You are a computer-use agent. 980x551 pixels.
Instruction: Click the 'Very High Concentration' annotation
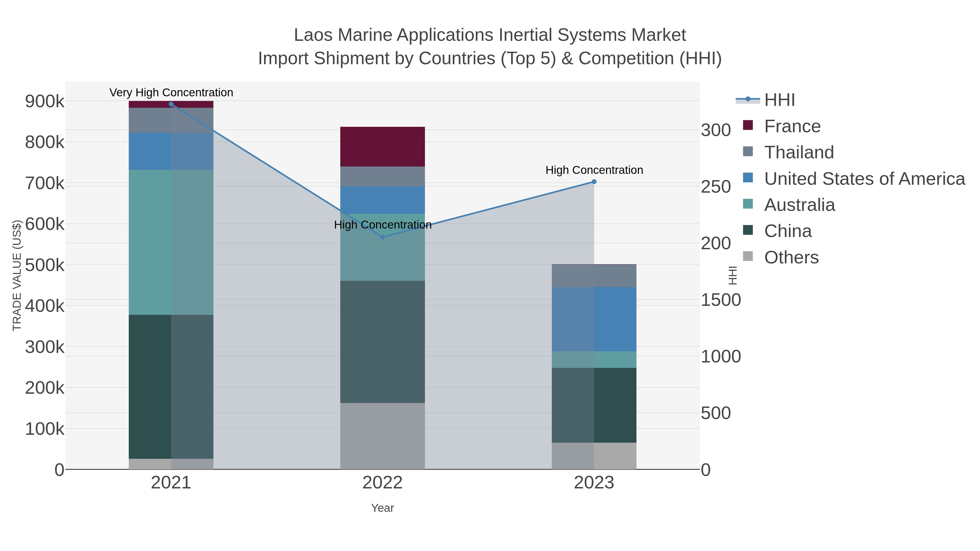[171, 93]
